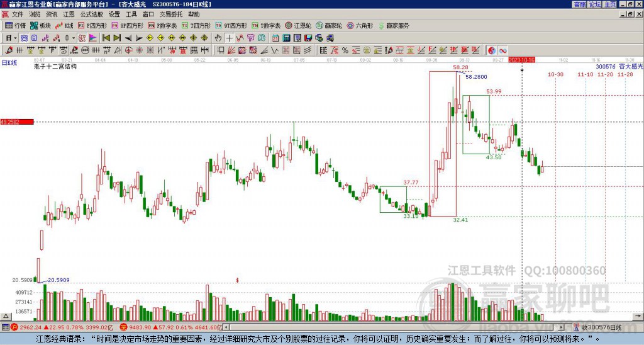Click the 客服 button
The image size is (644, 345).
pyautogui.click(x=579, y=4)
